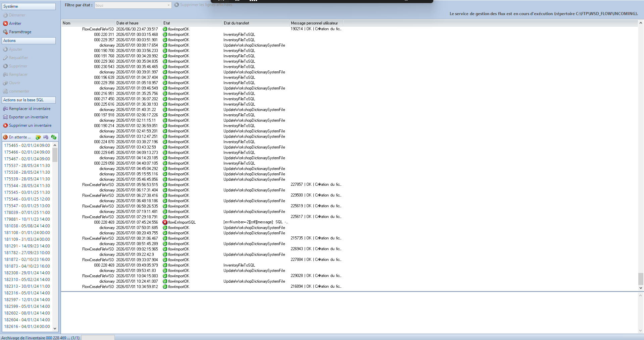Open the Paramétrage settings icon
644x340 pixels.
click(x=5, y=32)
